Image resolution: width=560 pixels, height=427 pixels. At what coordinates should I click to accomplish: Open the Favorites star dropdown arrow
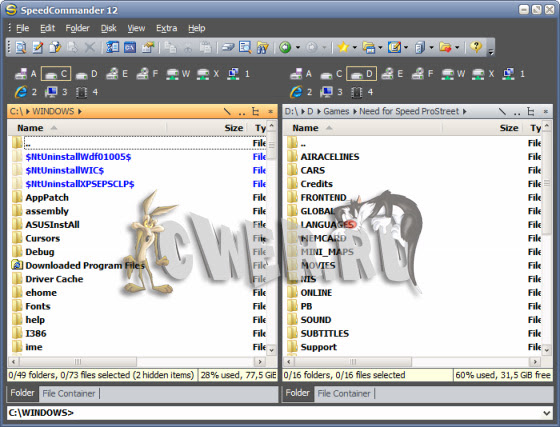click(355, 47)
